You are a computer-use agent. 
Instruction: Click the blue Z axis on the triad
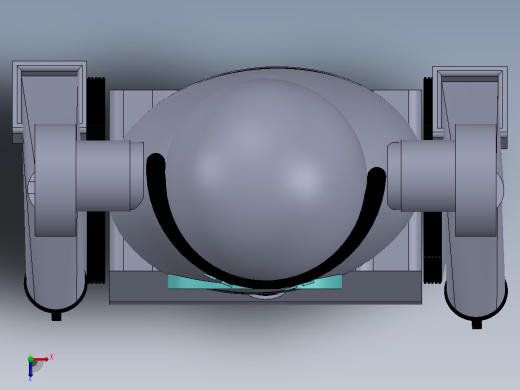coord(30,369)
